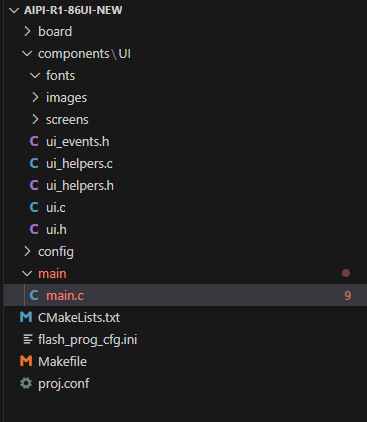This screenshot has width=367, height=422.
Task: Click the C icon next to ui.c
Action: 34,207
